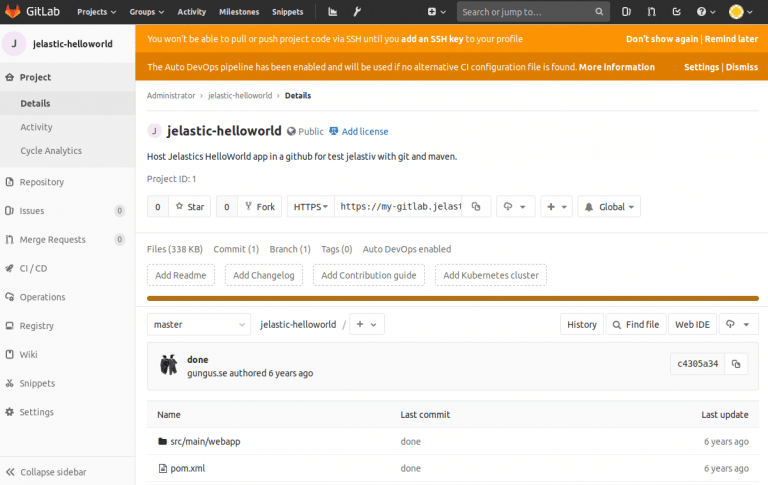Image resolution: width=768 pixels, height=485 pixels.
Task: Open Project section in sidebar
Action: [68, 77]
